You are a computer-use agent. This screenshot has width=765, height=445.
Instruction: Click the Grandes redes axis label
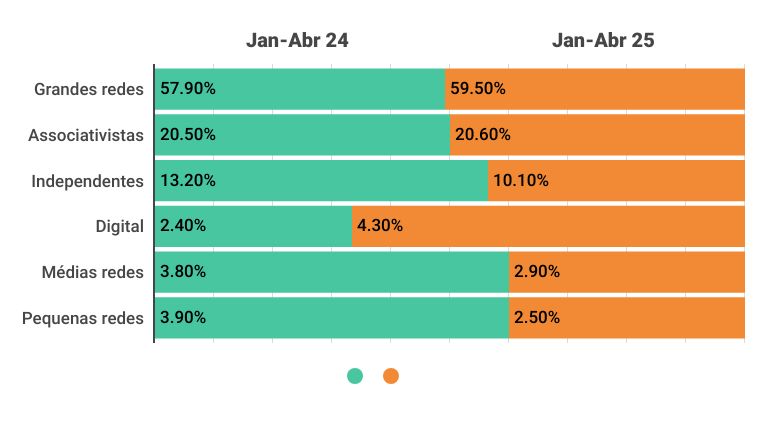89,88
